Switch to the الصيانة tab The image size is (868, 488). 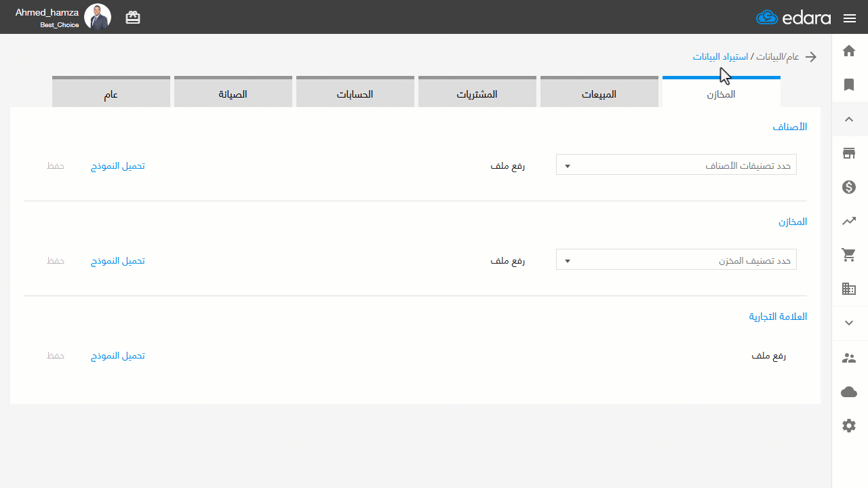233,92
